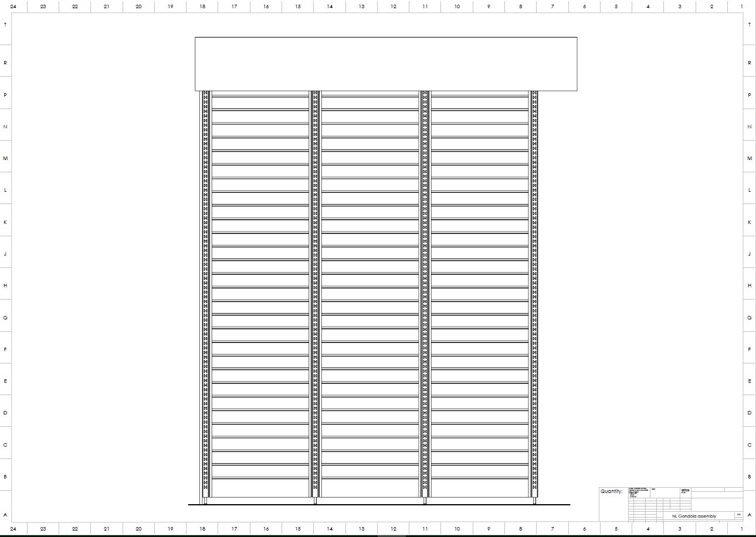Select the middle bay of slatted back panels
The image size is (756, 537).
pyautogui.click(x=370, y=293)
